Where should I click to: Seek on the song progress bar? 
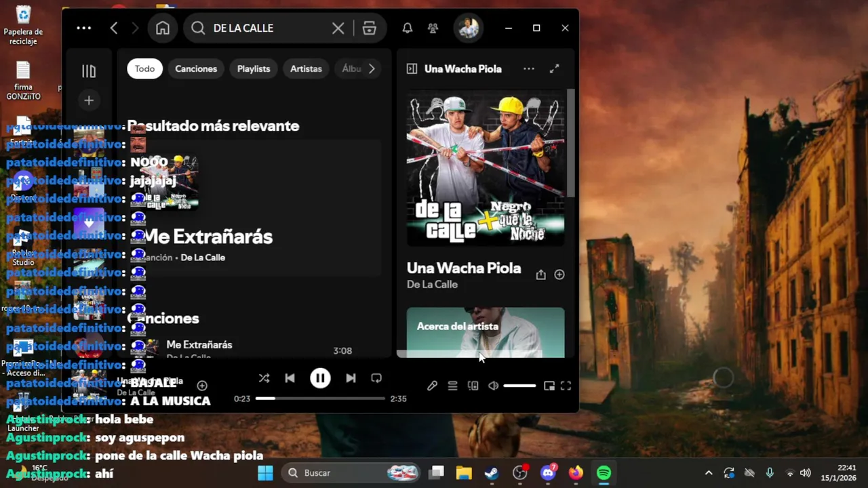coord(320,399)
